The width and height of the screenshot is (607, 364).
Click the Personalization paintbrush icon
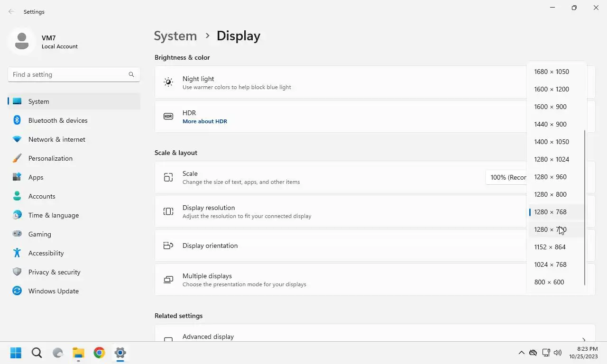click(x=17, y=158)
